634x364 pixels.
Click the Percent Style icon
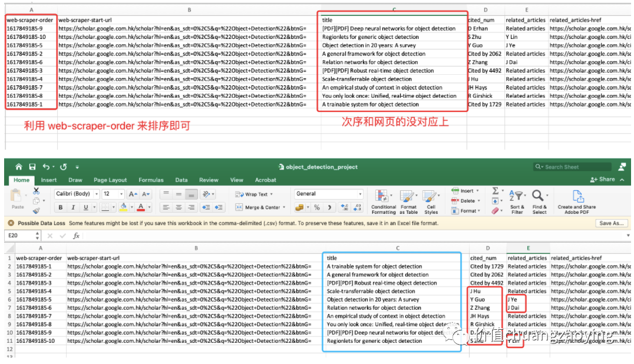point(317,207)
